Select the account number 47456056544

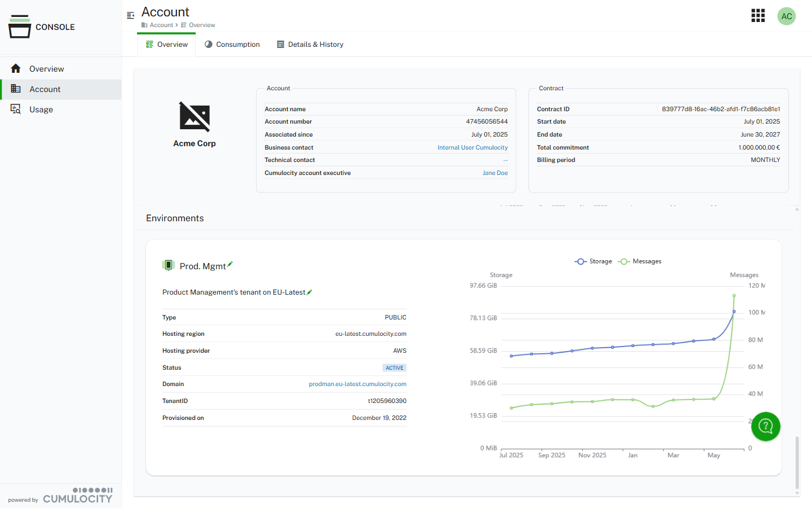click(487, 121)
